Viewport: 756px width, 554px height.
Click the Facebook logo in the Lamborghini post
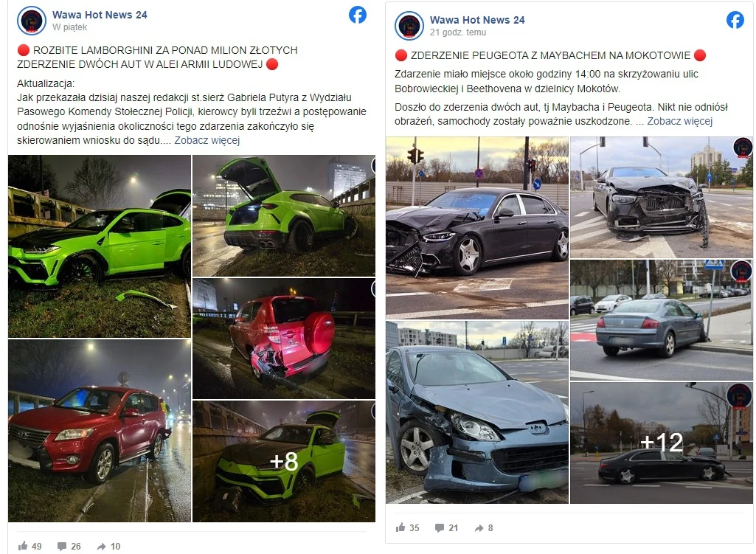(x=357, y=15)
